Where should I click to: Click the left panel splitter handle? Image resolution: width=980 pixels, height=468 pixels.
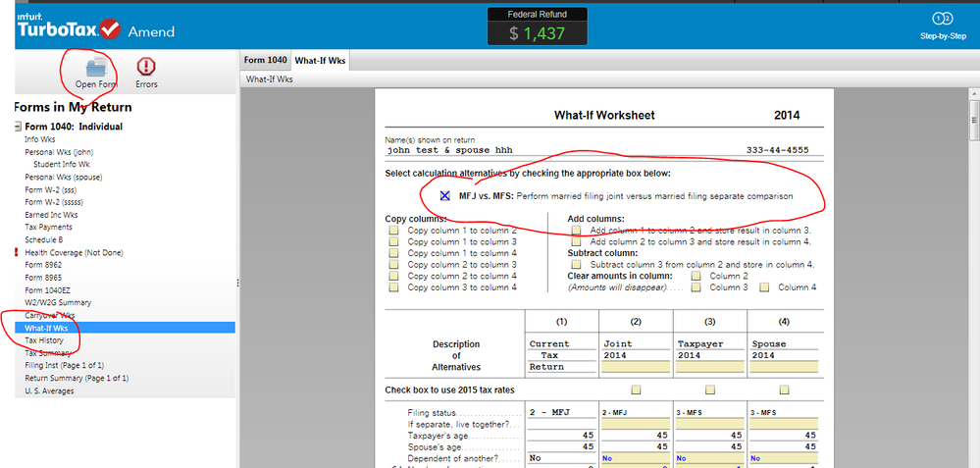[237, 283]
